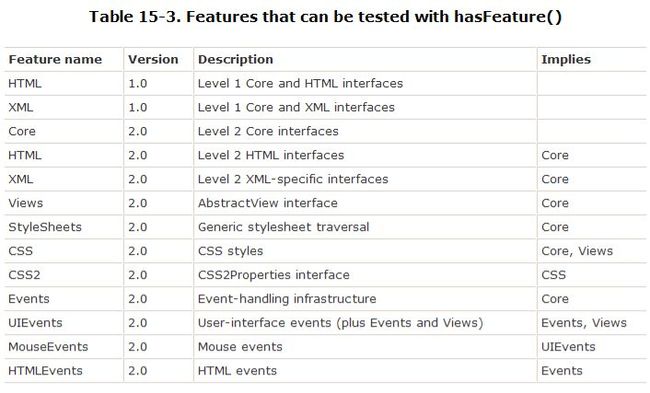Select 'AbstractView interface' description text
This screenshot has height=393, width=650.
click(267, 203)
